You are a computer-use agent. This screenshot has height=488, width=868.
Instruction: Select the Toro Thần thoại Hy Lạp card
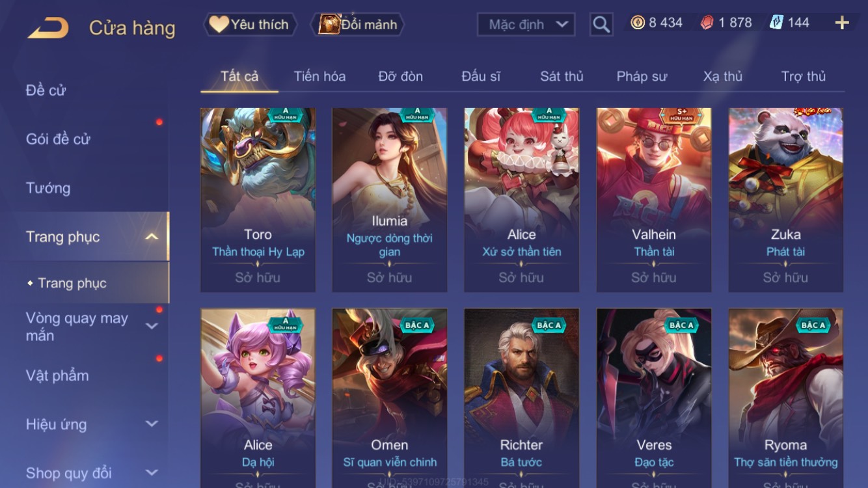(258, 200)
